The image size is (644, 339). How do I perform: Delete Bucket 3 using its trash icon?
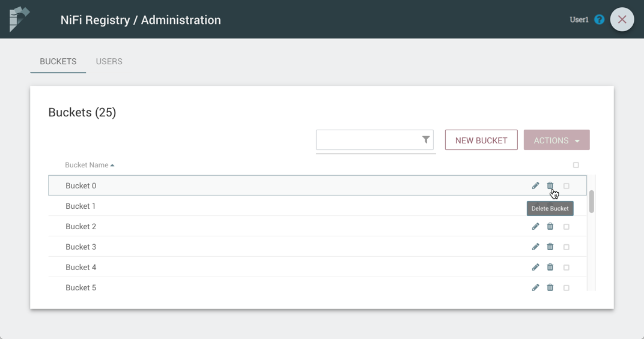coord(550,247)
